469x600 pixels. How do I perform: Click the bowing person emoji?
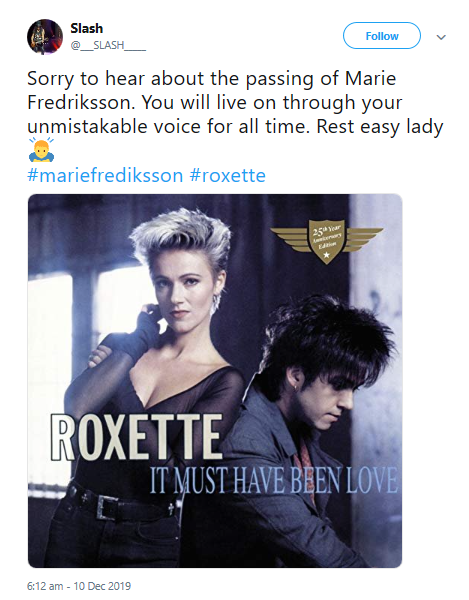[x=41, y=150]
